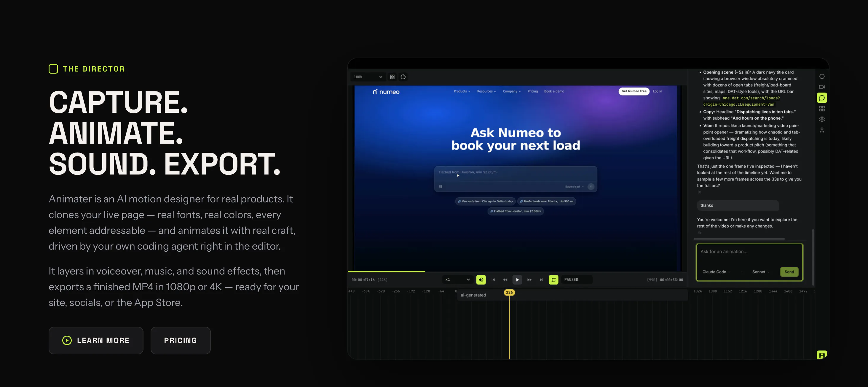The height and width of the screenshot is (387, 868).
Task: Open the user profile icon in sidebar
Action: click(x=822, y=130)
